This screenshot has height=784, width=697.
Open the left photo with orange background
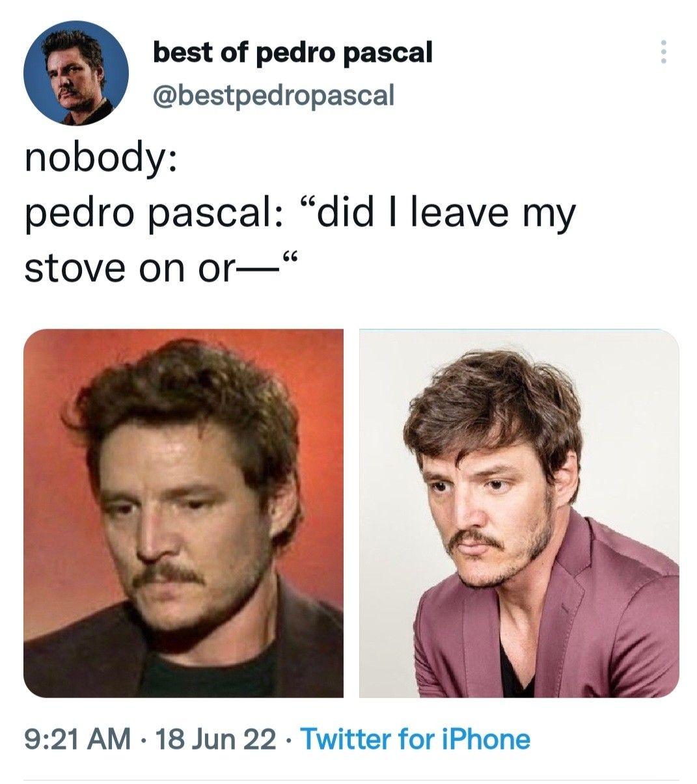pyautogui.click(x=184, y=513)
